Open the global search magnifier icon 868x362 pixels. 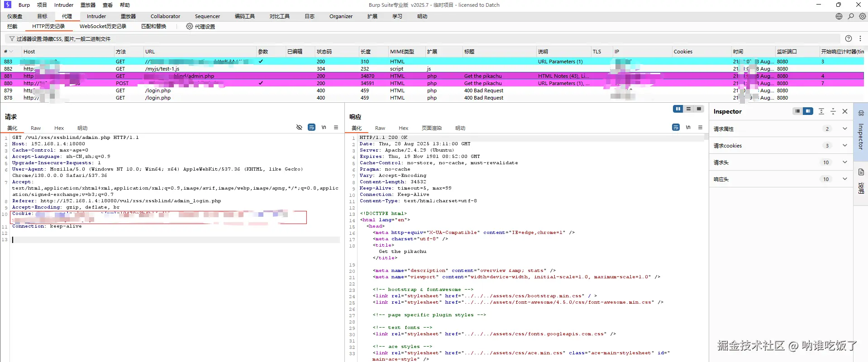pyautogui.click(x=851, y=16)
